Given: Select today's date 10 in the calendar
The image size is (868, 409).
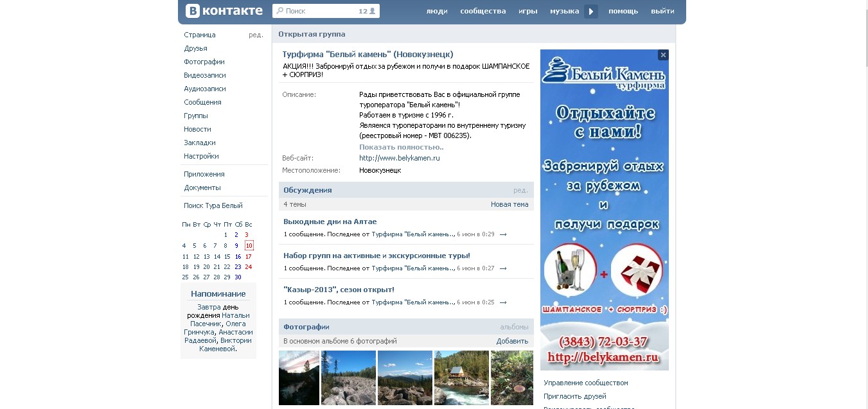Looking at the screenshot, I should (249, 245).
